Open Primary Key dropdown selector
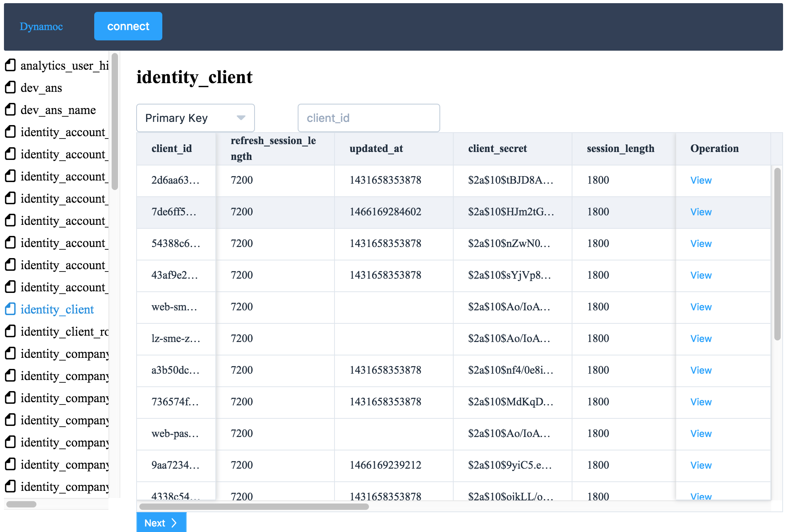The height and width of the screenshot is (532, 787). click(195, 117)
